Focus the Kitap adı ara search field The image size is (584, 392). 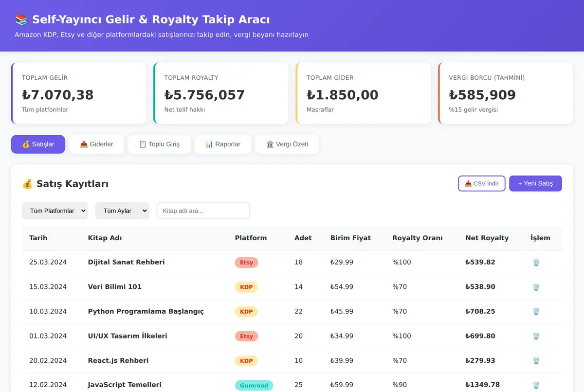point(203,211)
